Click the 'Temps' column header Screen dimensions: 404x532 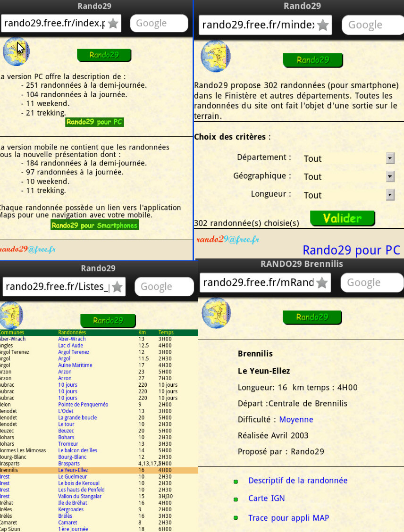pos(166,332)
